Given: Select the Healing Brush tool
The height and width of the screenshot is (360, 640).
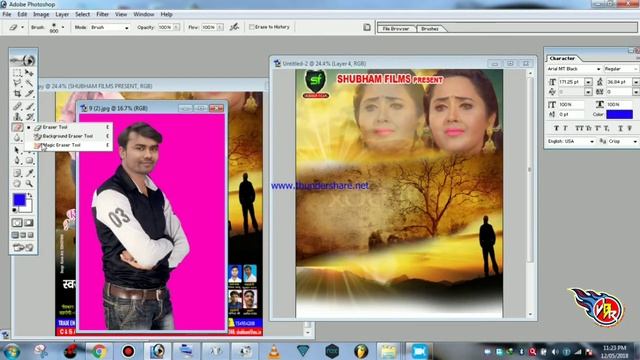Looking at the screenshot, I should pos(17,106).
